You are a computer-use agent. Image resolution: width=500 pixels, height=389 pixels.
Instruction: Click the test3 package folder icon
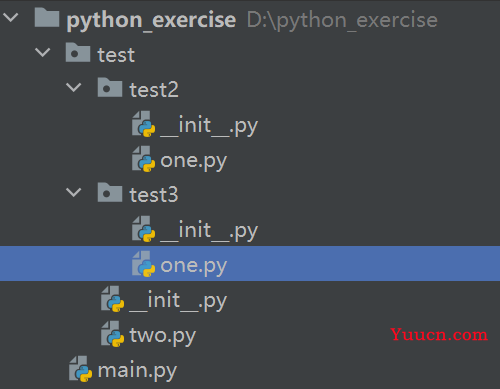click(110, 192)
